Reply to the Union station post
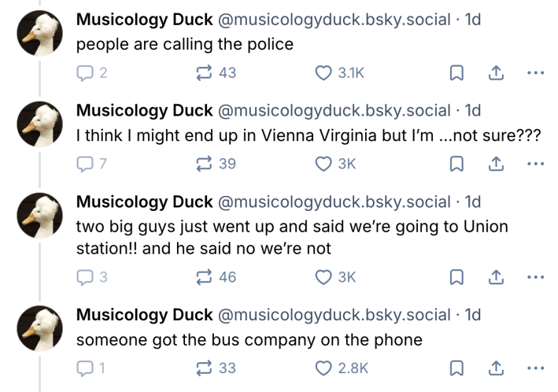The image size is (558, 392). [x=85, y=277]
